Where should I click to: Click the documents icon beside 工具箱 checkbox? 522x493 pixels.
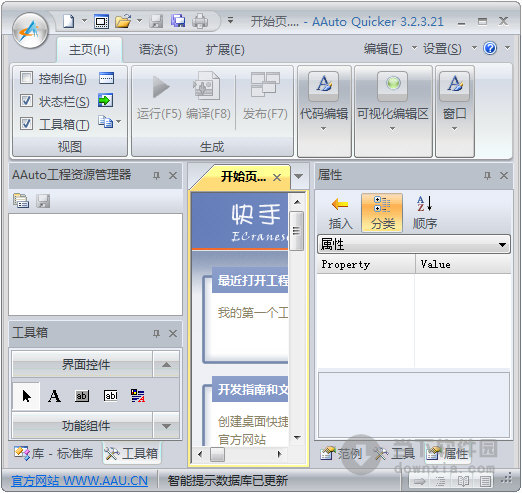[x=106, y=122]
